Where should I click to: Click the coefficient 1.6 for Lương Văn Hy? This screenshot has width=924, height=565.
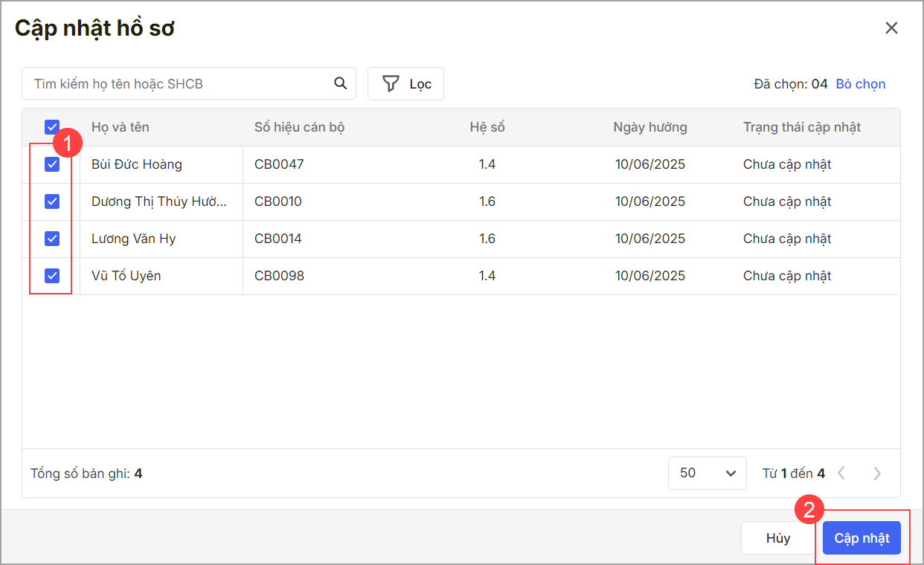click(x=487, y=239)
